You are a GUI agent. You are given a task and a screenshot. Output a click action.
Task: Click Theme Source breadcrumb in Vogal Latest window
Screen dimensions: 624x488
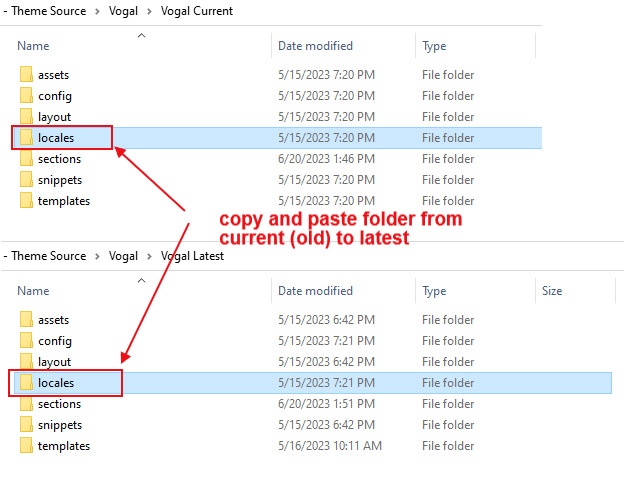pyautogui.click(x=49, y=256)
